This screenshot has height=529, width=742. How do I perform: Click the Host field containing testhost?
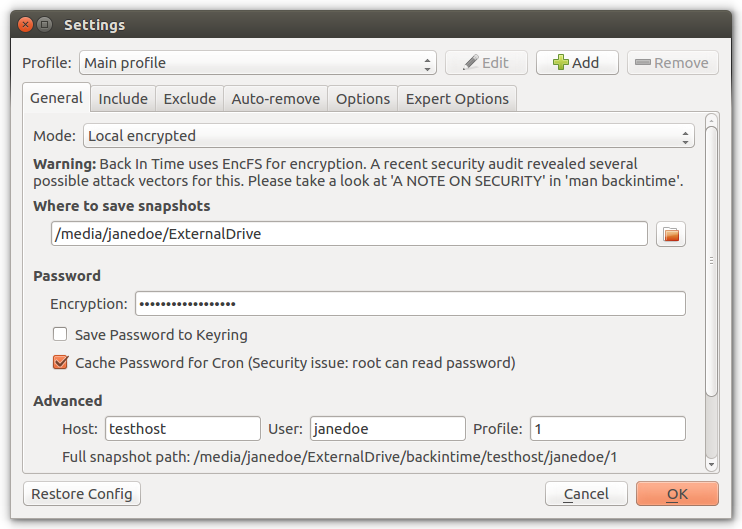point(183,428)
